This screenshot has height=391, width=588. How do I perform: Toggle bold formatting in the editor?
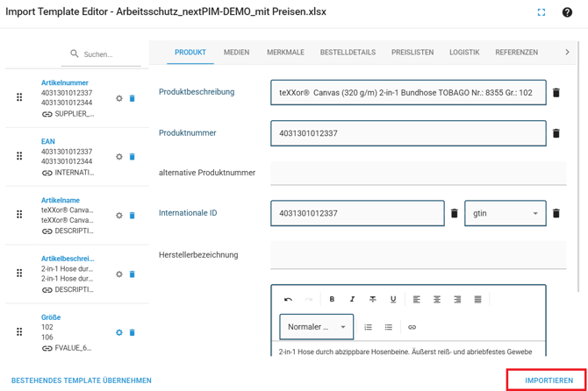(x=332, y=299)
